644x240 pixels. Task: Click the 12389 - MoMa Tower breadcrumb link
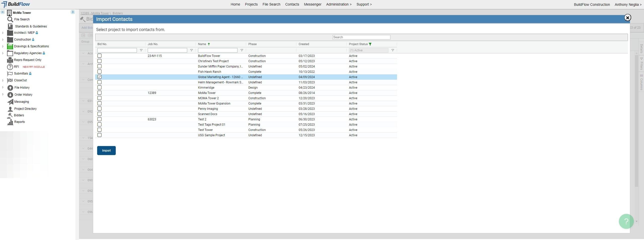95,13
